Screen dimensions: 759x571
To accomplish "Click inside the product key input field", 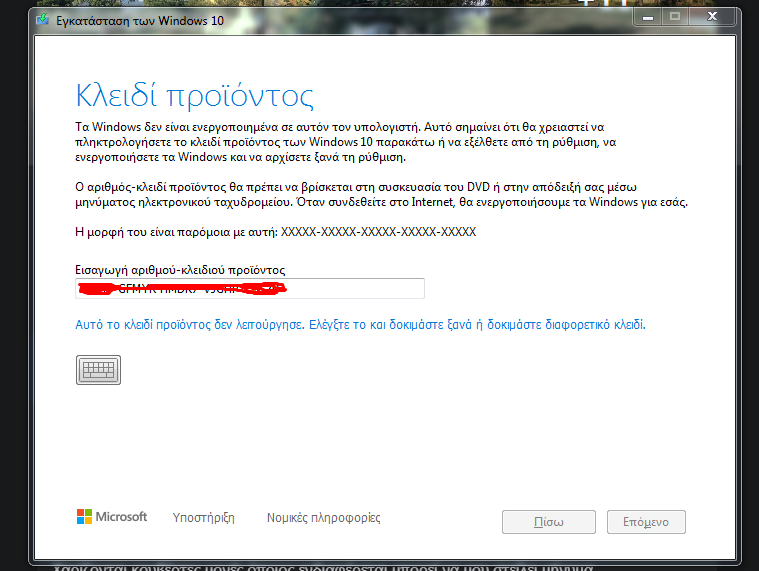I will [x=250, y=288].
